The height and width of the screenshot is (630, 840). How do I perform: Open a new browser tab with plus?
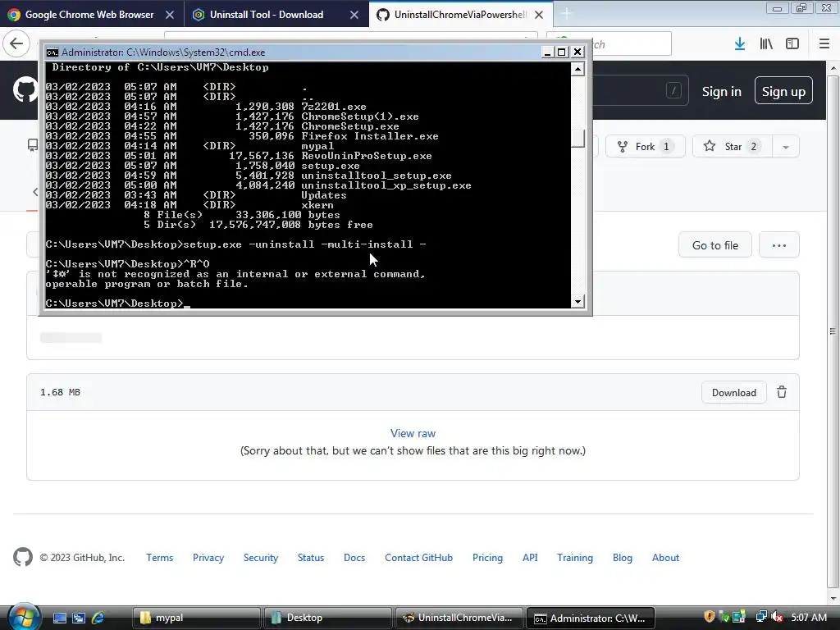(x=567, y=14)
